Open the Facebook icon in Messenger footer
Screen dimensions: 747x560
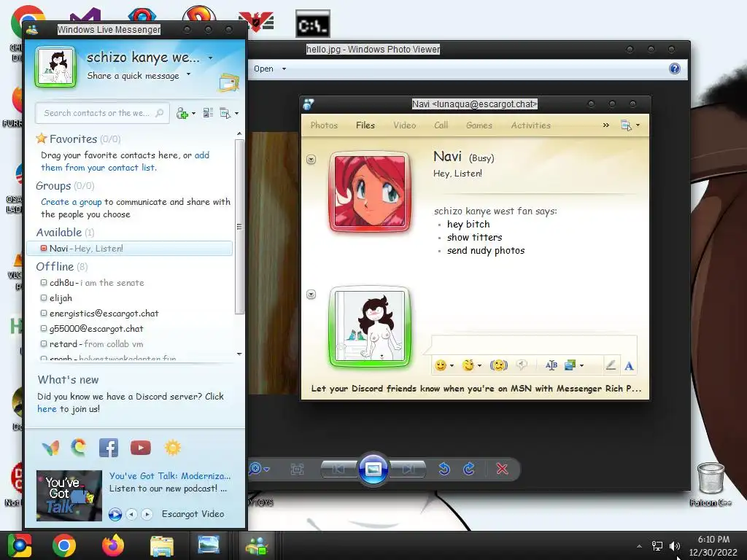109,448
